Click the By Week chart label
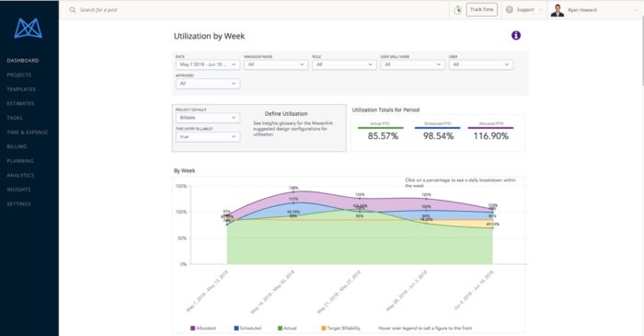 (184, 170)
